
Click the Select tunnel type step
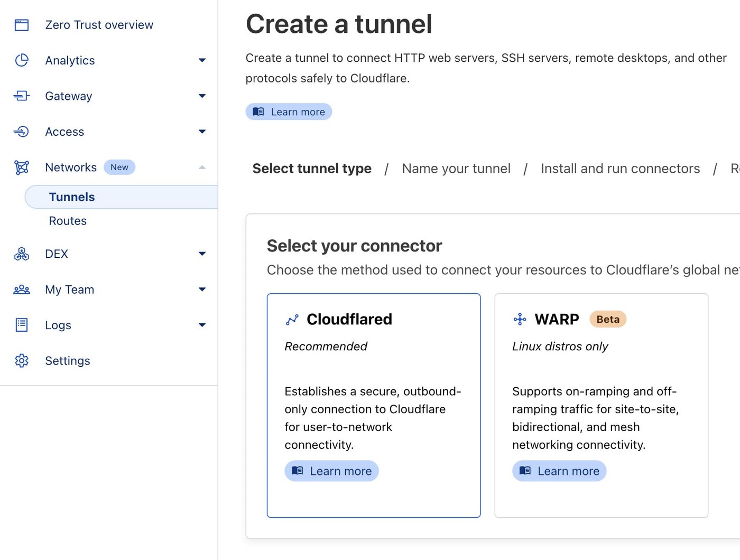(x=312, y=169)
